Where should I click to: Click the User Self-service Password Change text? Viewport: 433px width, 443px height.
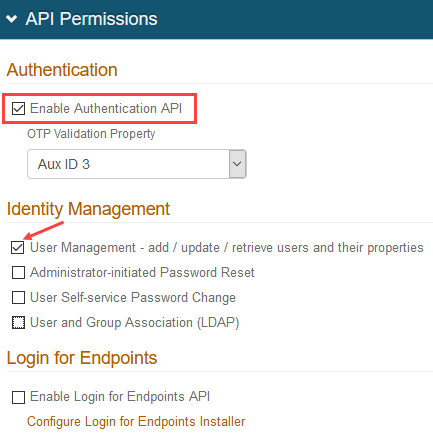[x=133, y=298]
